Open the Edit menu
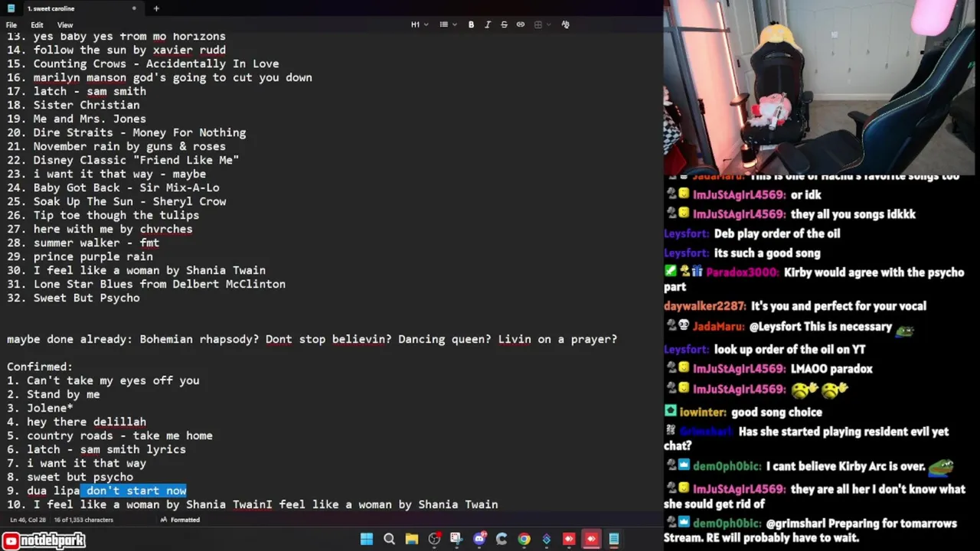 [37, 25]
